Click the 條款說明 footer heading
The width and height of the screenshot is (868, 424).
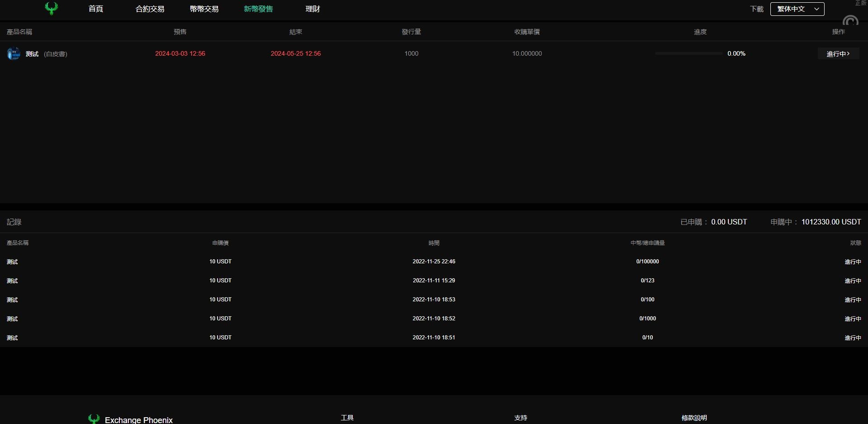(x=694, y=418)
